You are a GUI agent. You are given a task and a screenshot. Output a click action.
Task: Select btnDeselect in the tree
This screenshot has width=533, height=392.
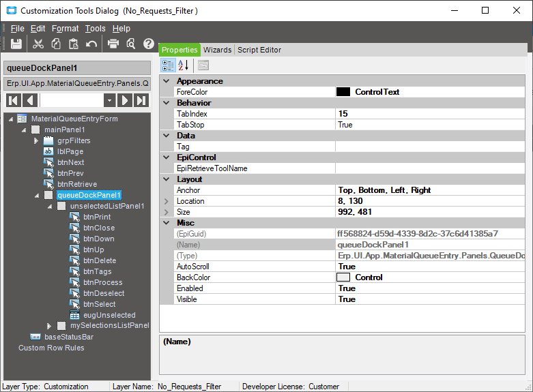104,293
